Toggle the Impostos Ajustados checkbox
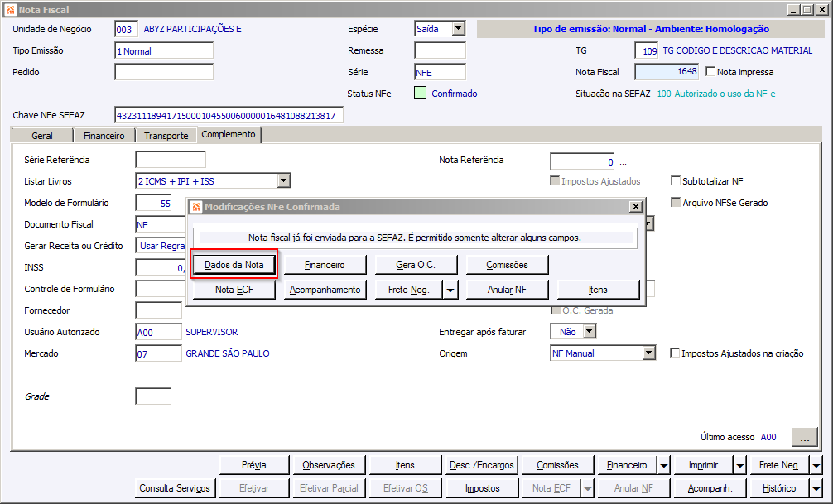Image resolution: width=833 pixels, height=504 pixels. tap(555, 181)
